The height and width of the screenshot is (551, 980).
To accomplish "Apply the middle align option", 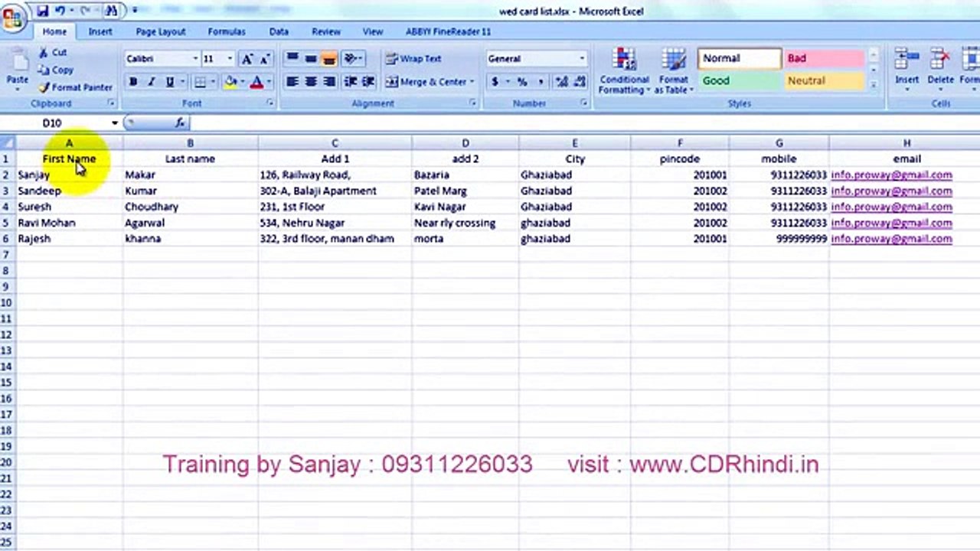I will click(x=310, y=58).
